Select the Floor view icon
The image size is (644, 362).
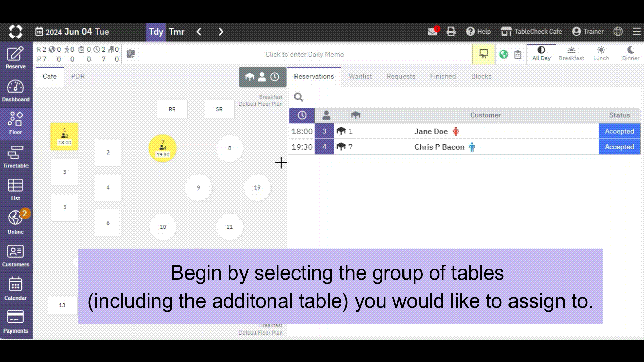coord(16,124)
